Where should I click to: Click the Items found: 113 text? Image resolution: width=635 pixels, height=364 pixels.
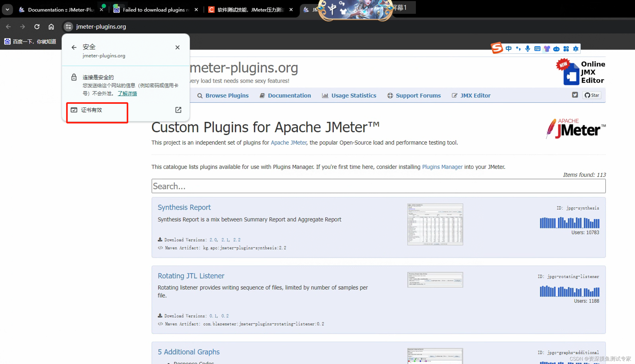pos(584,175)
